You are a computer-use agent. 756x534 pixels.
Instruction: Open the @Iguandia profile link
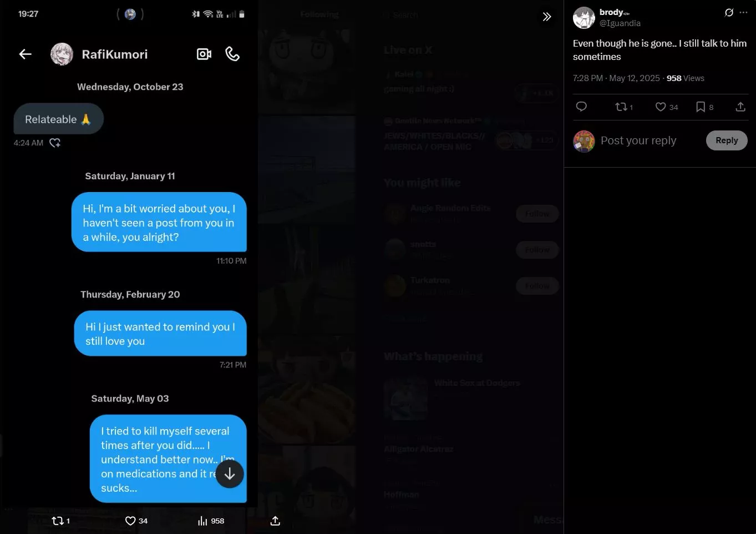[x=620, y=23]
